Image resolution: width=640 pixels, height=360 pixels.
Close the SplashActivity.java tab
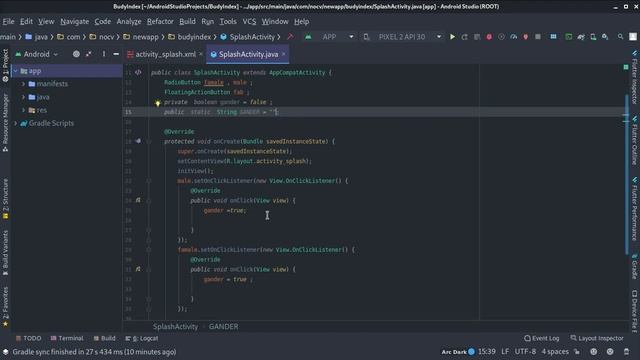283,54
